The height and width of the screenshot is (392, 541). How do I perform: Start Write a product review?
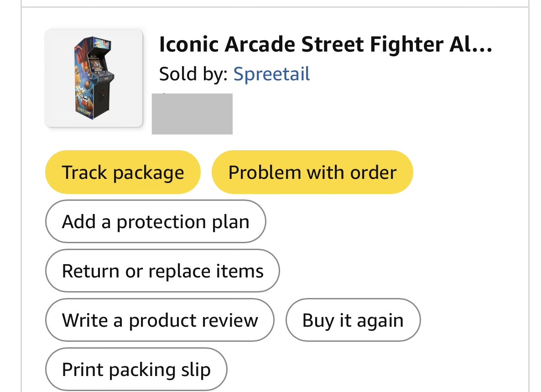coord(160,320)
